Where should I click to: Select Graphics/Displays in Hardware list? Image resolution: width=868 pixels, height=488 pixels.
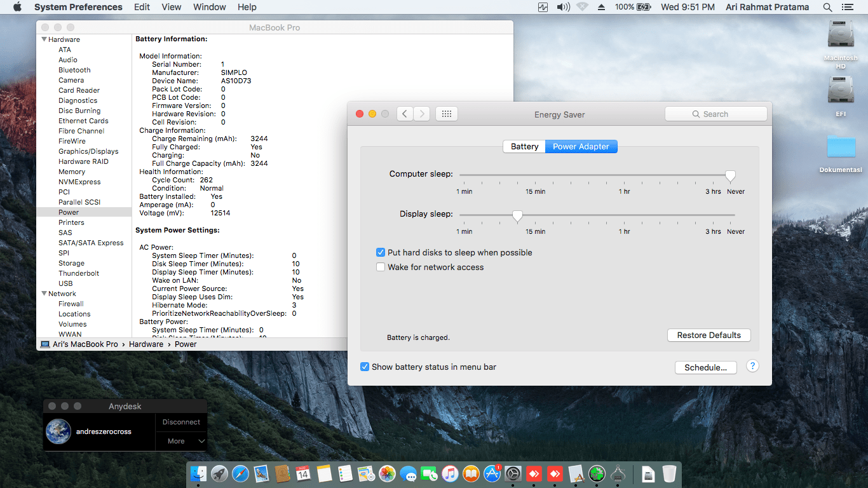(88, 151)
